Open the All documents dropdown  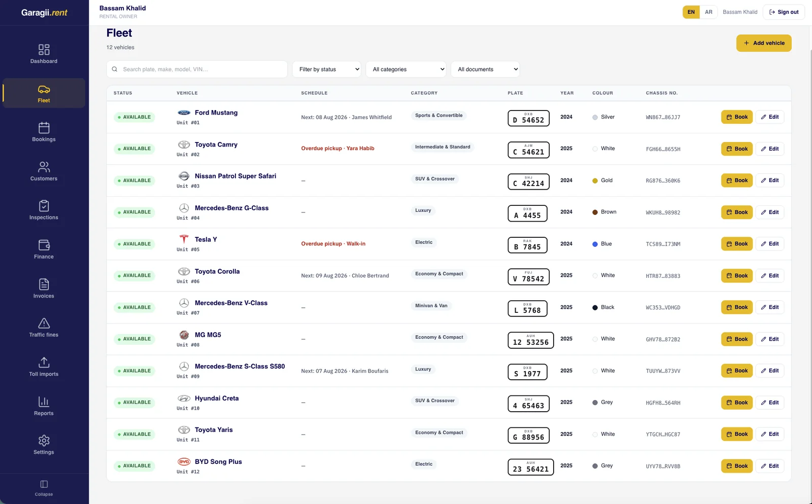pyautogui.click(x=485, y=69)
